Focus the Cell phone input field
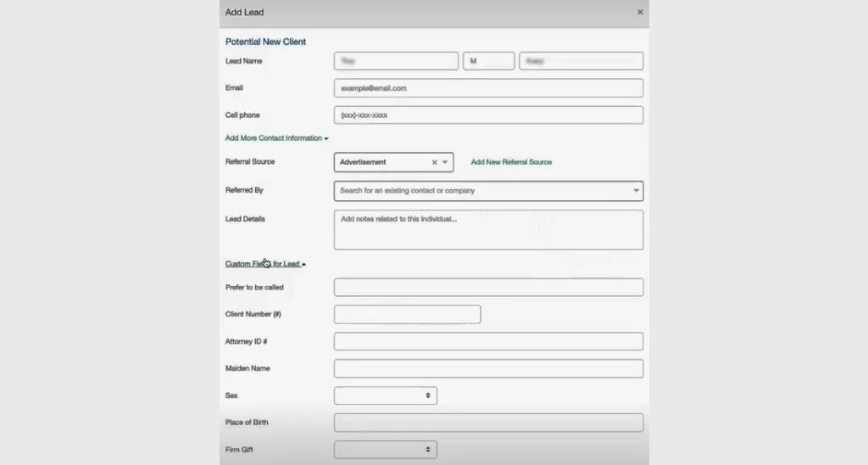This screenshot has height=465, width=868. click(x=488, y=115)
